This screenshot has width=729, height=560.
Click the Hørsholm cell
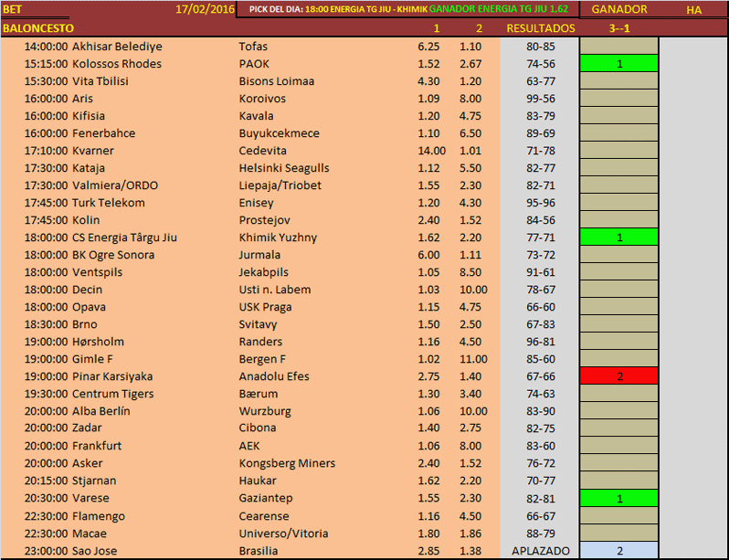tap(98, 342)
